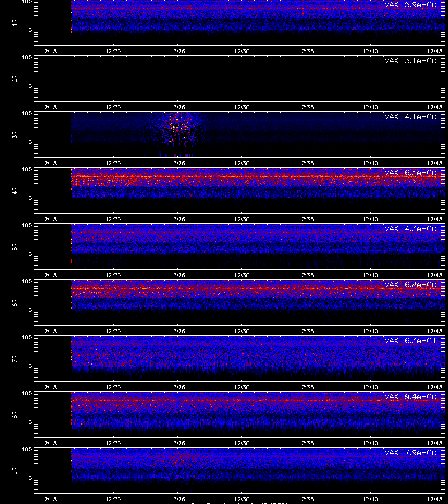Select the "8R" y-axis panel label

pos(15,414)
